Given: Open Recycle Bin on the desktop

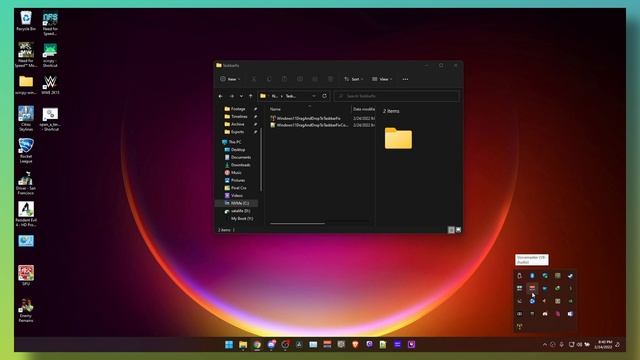Looking at the screenshot, I should click(x=26, y=21).
